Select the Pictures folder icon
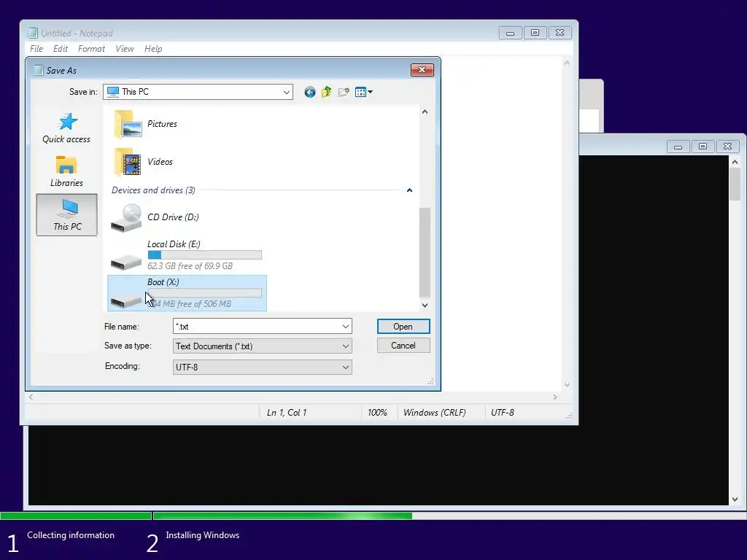747x560 pixels. [128, 124]
